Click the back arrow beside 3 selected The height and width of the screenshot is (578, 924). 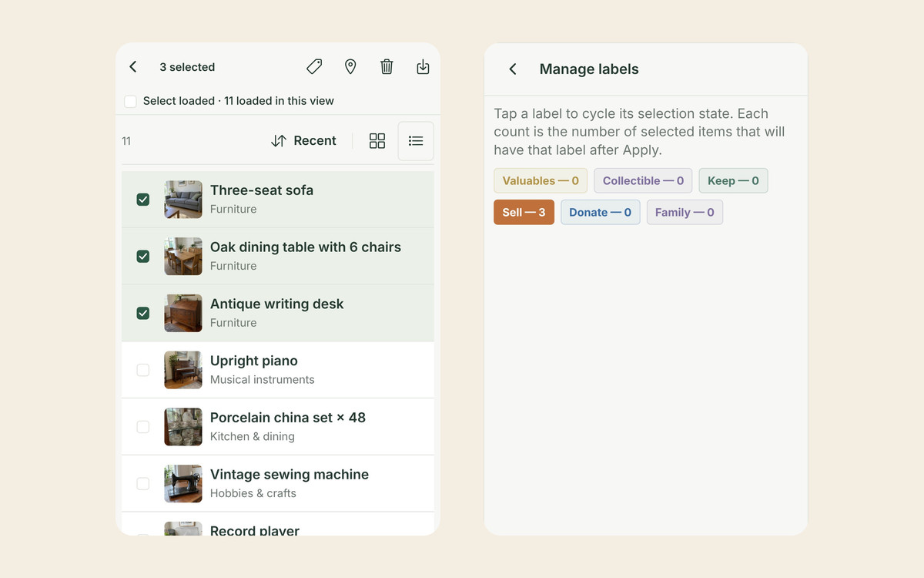tap(133, 67)
